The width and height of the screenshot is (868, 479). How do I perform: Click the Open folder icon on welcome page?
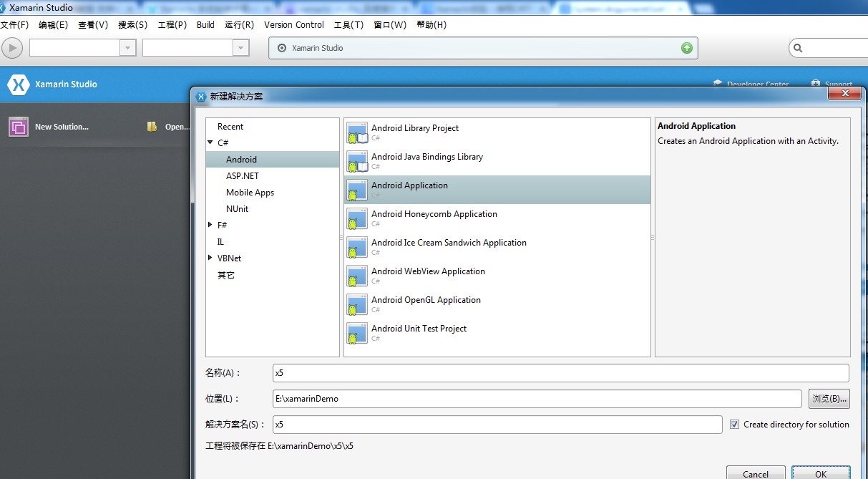pos(152,127)
